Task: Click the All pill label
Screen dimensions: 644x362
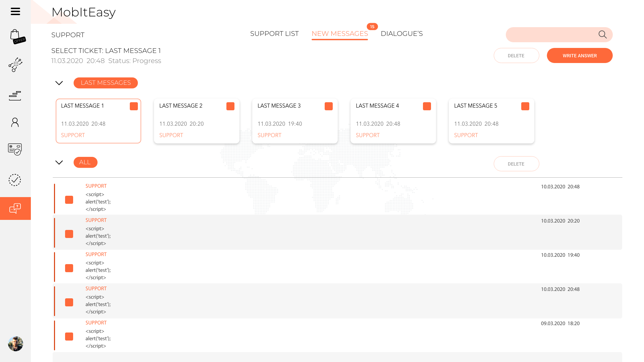Action: (x=86, y=162)
